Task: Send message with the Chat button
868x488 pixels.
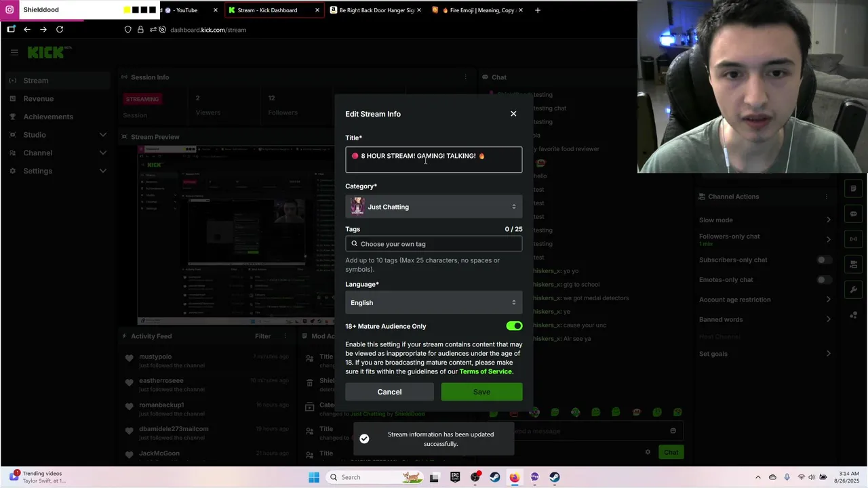Action: (671, 452)
